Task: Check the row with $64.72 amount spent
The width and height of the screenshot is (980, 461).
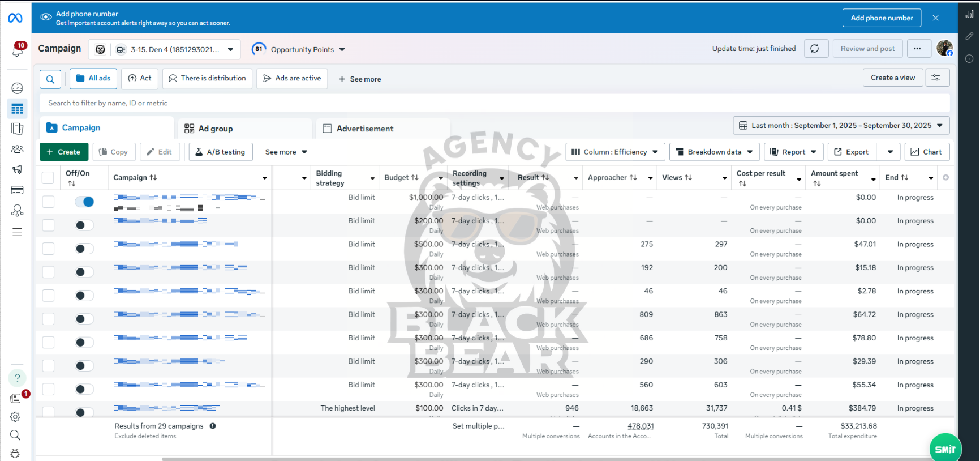Action: pos(48,319)
